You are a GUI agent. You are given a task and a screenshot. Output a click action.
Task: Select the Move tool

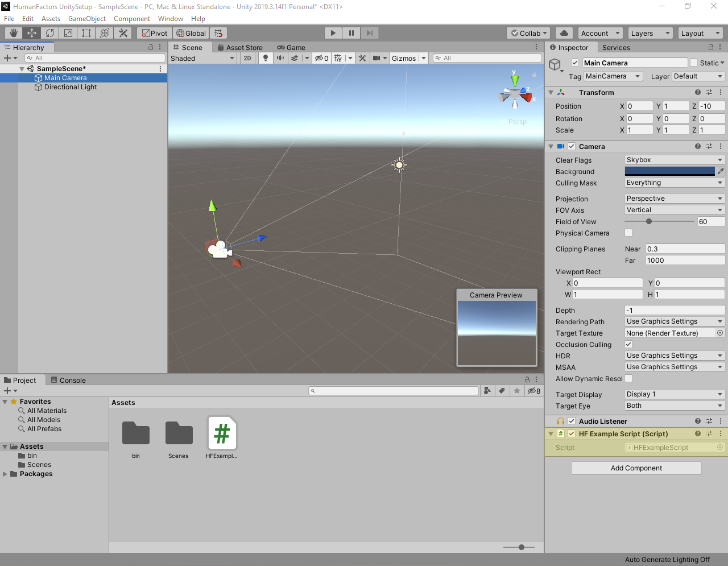click(x=32, y=33)
